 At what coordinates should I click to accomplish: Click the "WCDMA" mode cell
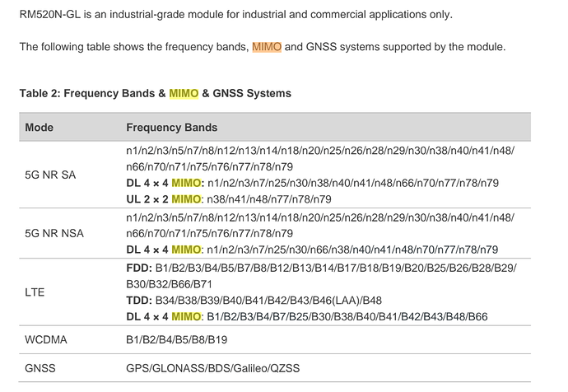click(x=44, y=338)
